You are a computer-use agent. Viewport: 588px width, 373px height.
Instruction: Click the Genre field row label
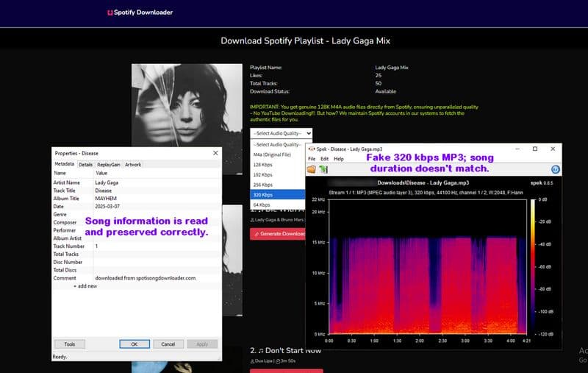[x=60, y=214]
